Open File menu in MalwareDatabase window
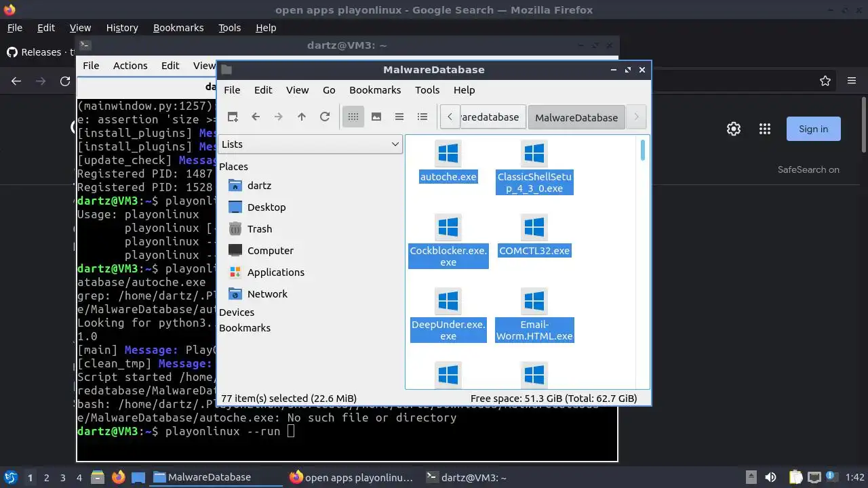Screen dimensions: 868x488 pos(232,89)
